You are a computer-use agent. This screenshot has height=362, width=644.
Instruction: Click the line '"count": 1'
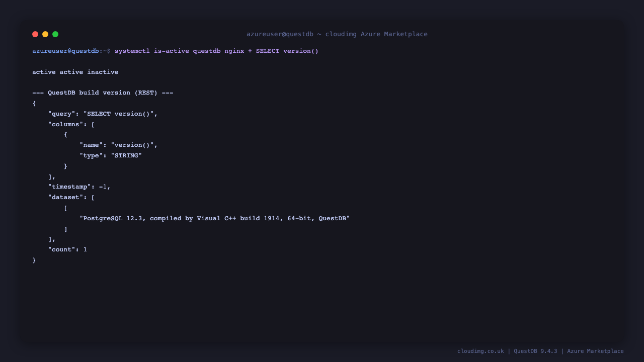pyautogui.click(x=67, y=249)
